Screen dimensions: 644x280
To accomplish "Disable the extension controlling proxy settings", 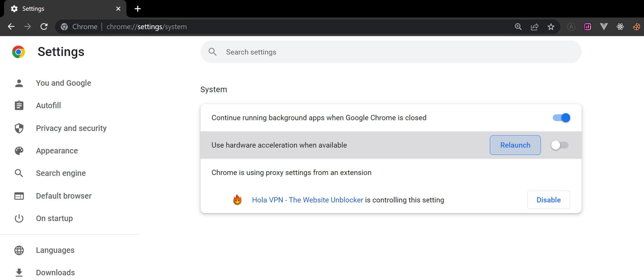I will (548, 200).
